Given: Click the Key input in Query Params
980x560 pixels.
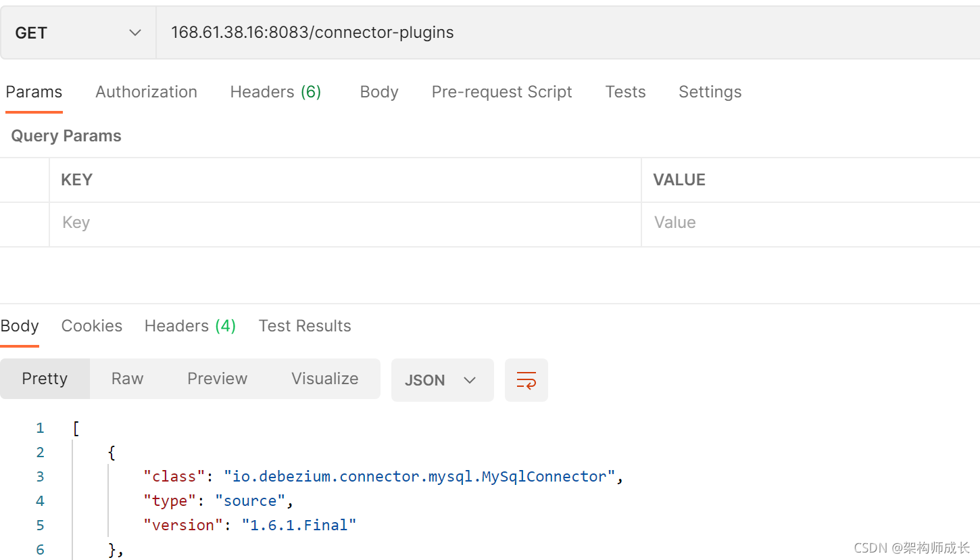Looking at the screenshot, I should coord(345,223).
